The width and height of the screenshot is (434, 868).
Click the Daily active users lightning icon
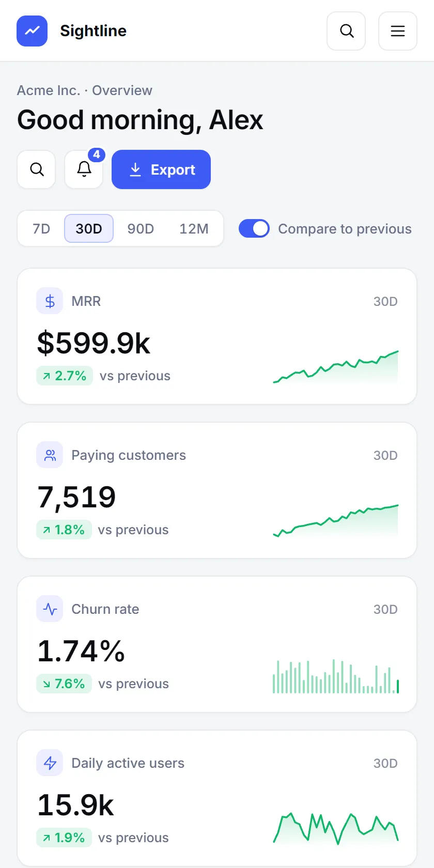coord(50,763)
